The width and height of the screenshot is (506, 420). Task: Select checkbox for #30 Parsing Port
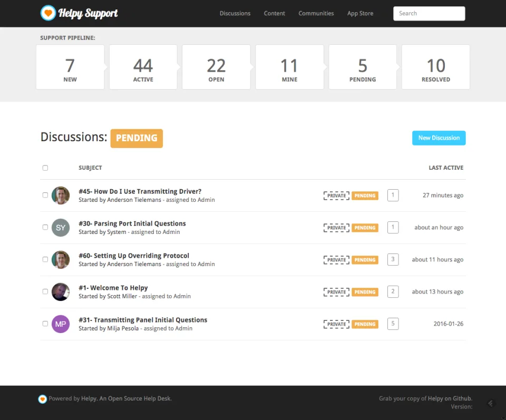[x=45, y=227]
